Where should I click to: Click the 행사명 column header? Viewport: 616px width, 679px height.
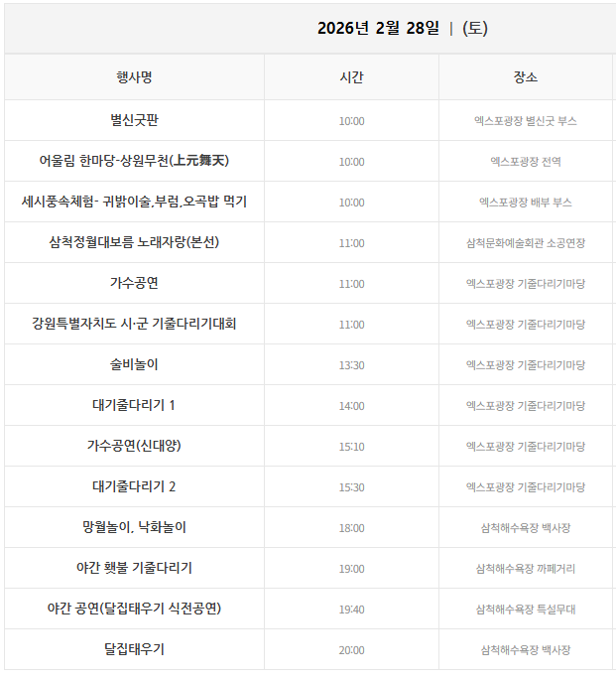point(134,77)
